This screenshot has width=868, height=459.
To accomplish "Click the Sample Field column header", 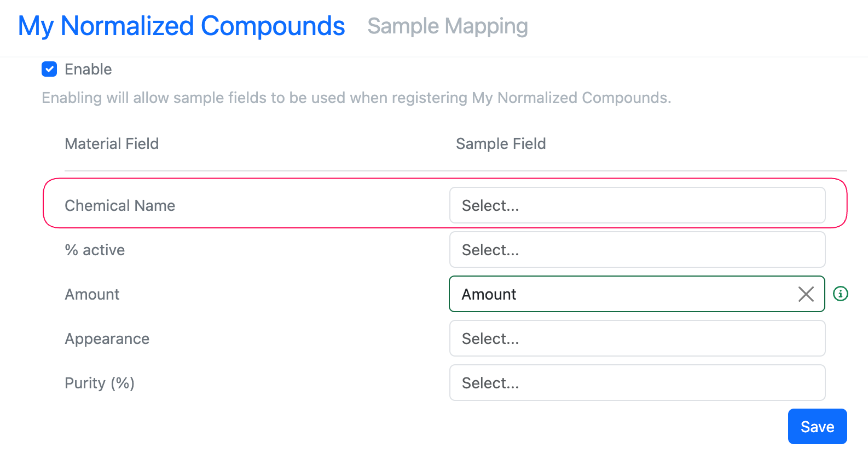I will (x=501, y=144).
